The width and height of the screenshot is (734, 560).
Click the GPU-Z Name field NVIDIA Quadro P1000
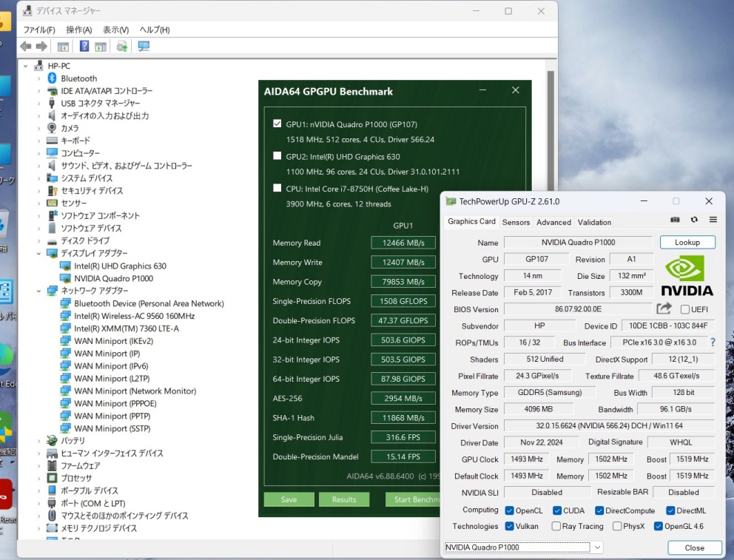point(578,243)
